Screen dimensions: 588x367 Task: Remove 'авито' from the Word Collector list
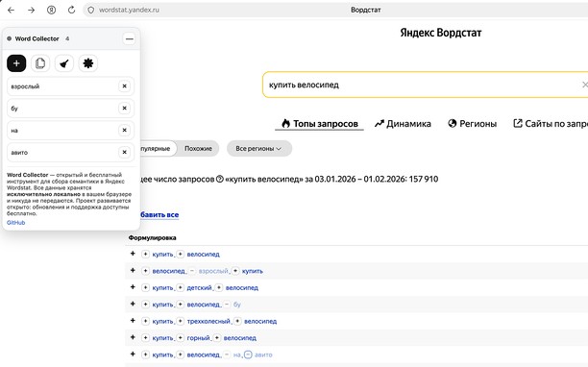coord(125,152)
